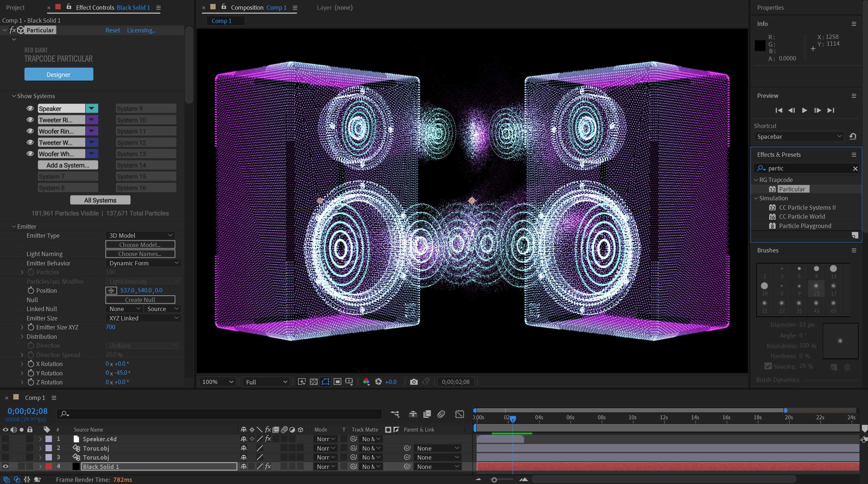Click Add a System button
The height and width of the screenshot is (484, 868).
click(x=68, y=165)
